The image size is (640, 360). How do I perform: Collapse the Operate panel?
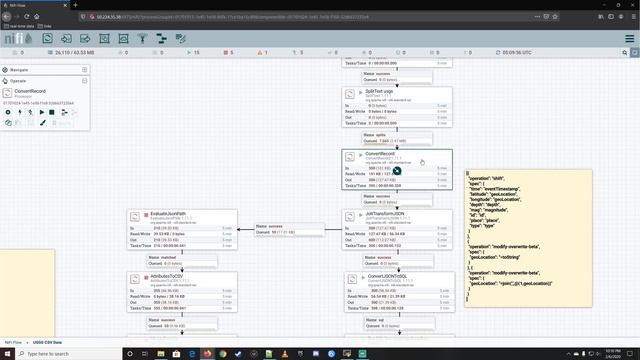click(84, 81)
